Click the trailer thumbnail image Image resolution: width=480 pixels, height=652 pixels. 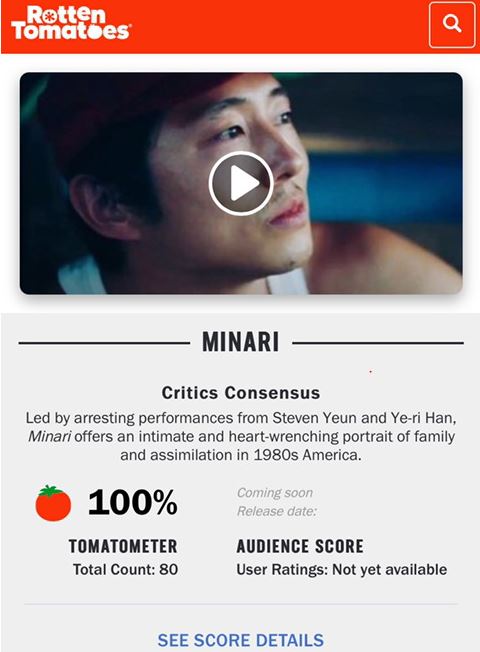[241, 183]
